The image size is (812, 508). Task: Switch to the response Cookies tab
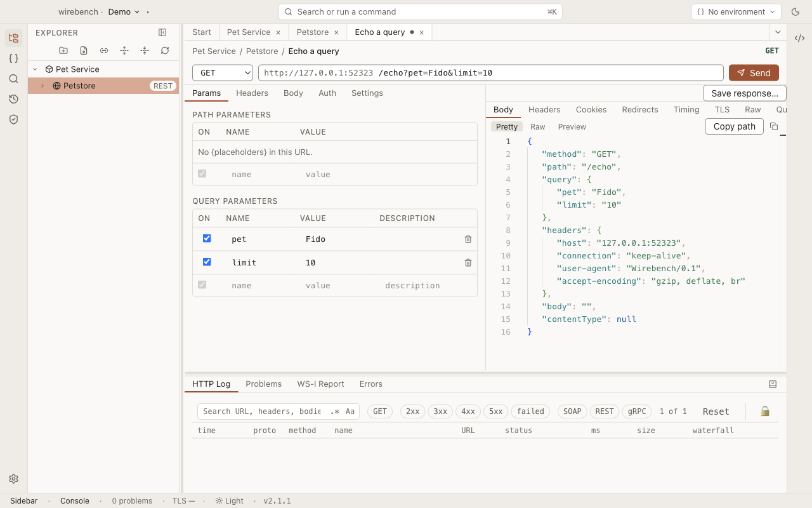[x=591, y=110]
